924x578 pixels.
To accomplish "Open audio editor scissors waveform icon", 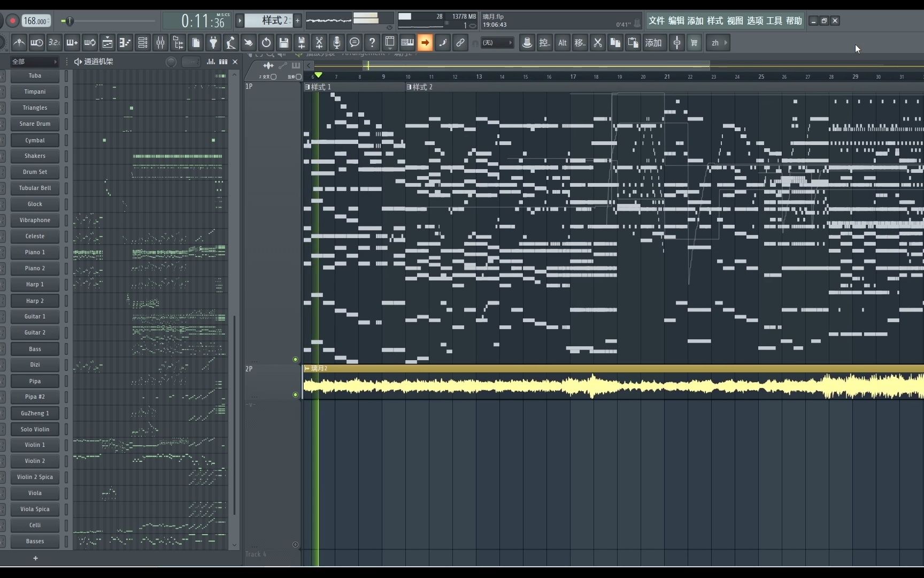I will [319, 43].
